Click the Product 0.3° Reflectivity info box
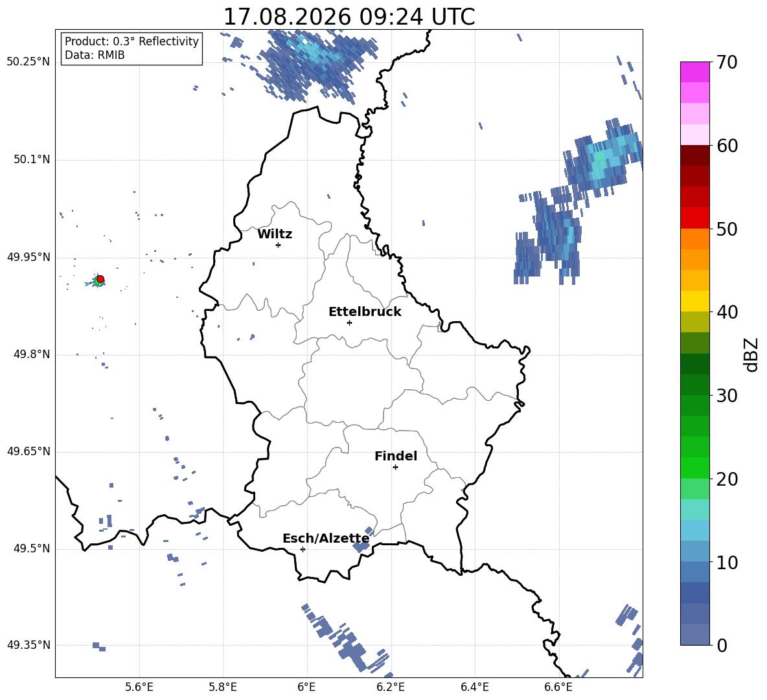This screenshot has height=700, width=767. click(132, 49)
